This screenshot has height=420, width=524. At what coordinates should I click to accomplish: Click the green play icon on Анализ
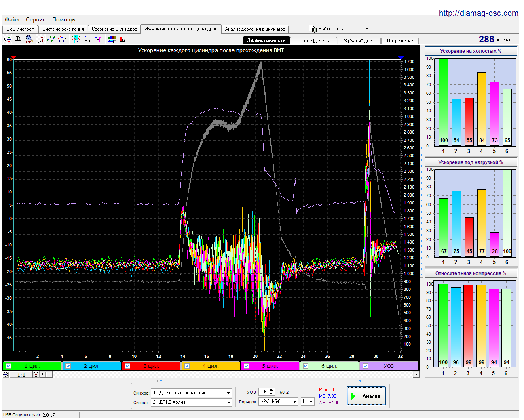point(353,396)
